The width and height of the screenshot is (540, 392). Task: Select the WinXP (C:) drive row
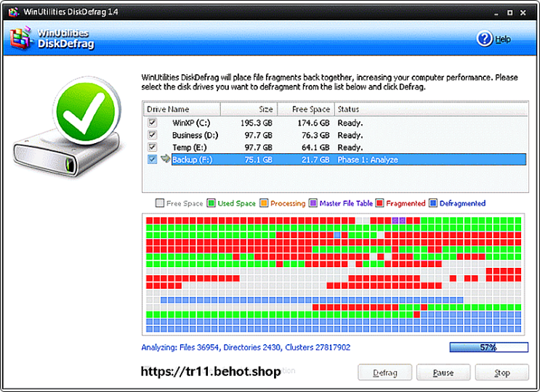tap(335, 123)
